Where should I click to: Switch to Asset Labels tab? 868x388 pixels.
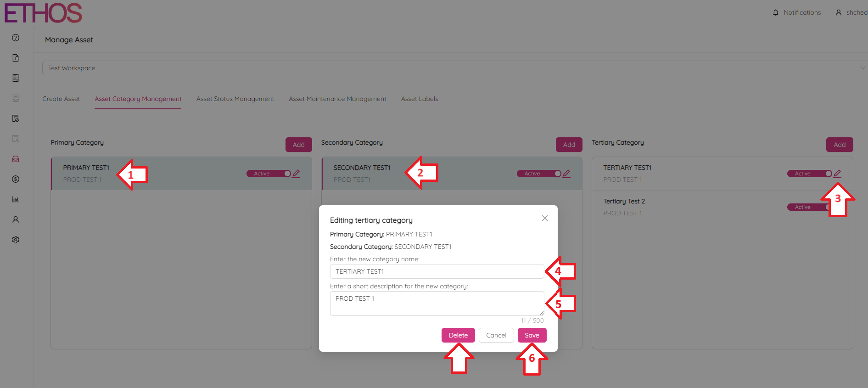point(420,99)
